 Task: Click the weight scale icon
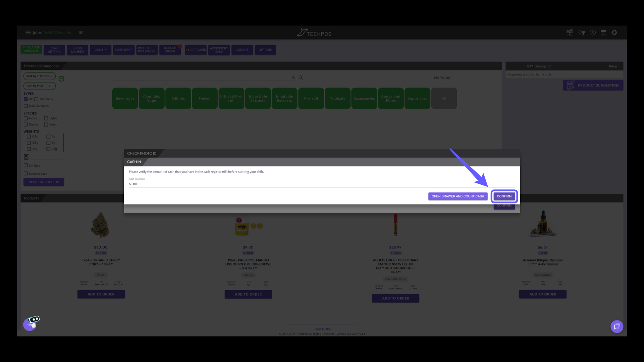coord(26,157)
